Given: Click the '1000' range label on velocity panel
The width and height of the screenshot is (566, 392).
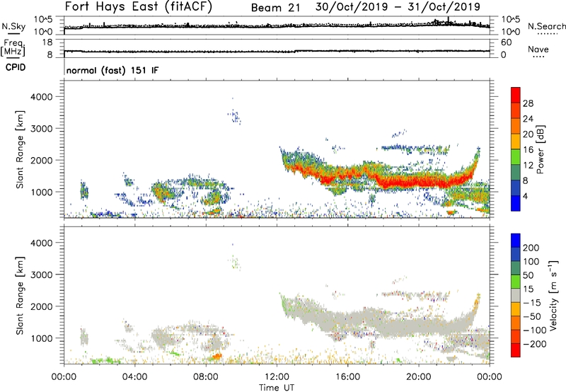Looking at the screenshot, I should 42,338.
